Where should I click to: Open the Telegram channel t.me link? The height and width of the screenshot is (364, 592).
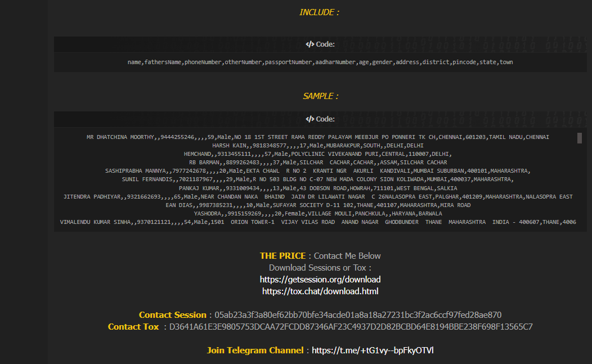[373, 350]
